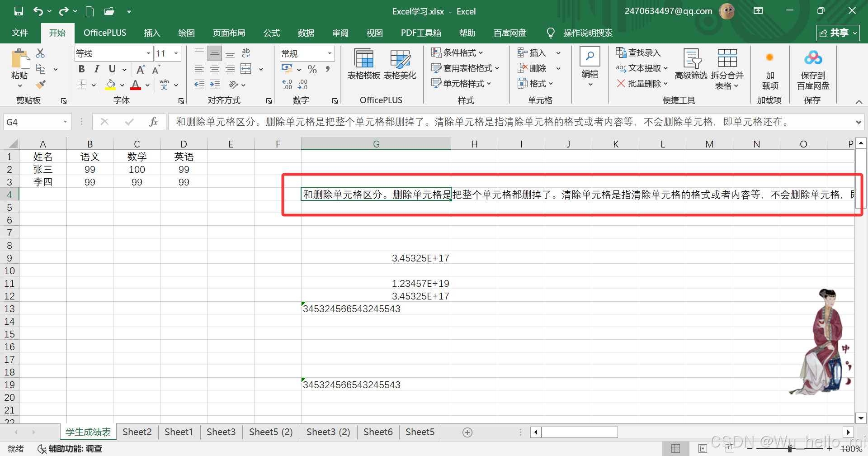Click the 共享 share button

[x=838, y=33]
